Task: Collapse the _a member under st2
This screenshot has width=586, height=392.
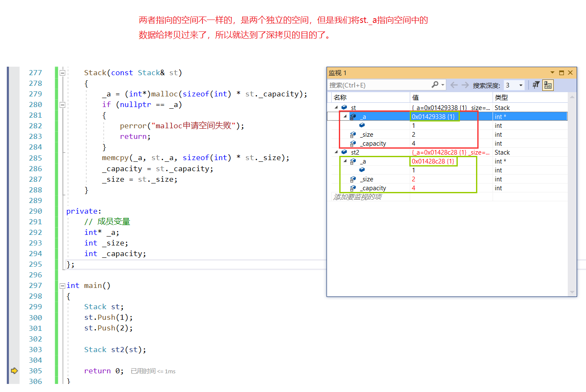Action: coord(345,161)
